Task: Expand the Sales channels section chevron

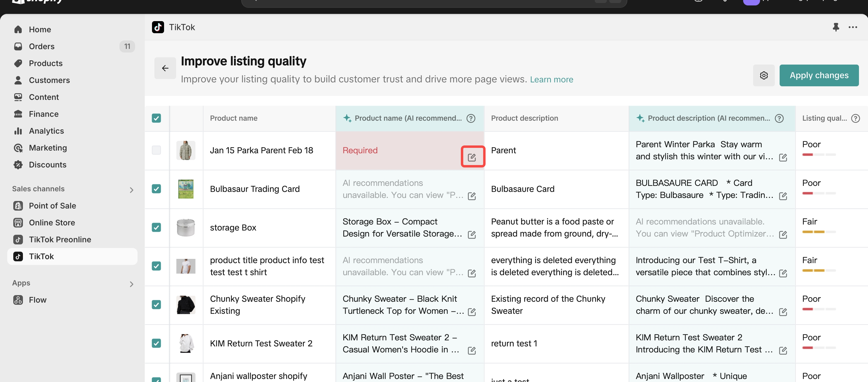Action: (131, 190)
